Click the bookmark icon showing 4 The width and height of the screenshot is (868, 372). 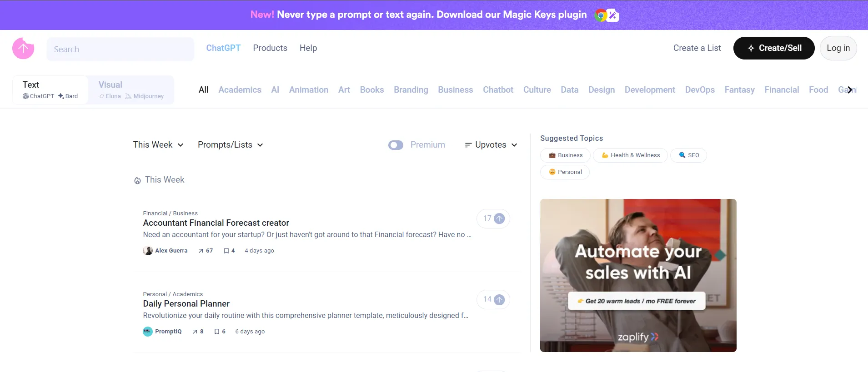point(226,251)
